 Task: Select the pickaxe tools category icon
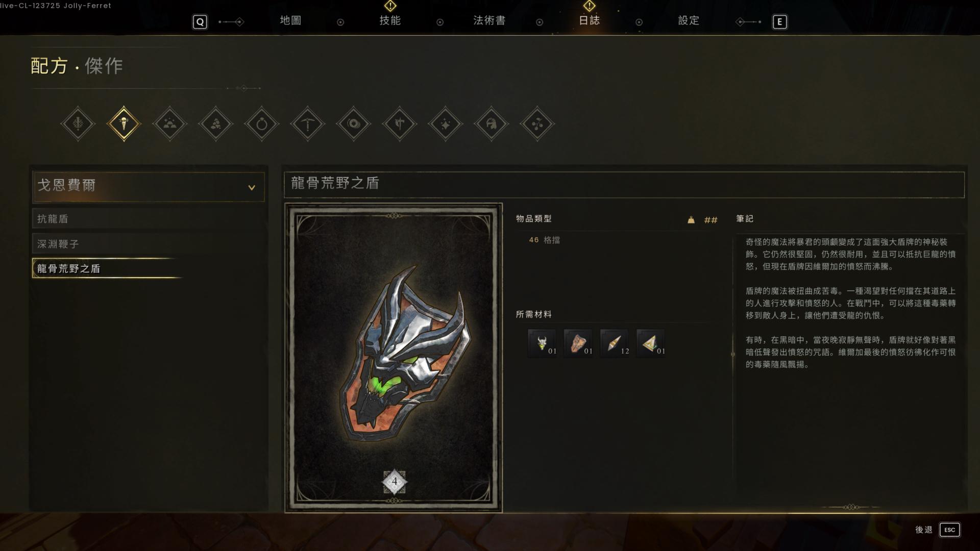(x=307, y=123)
